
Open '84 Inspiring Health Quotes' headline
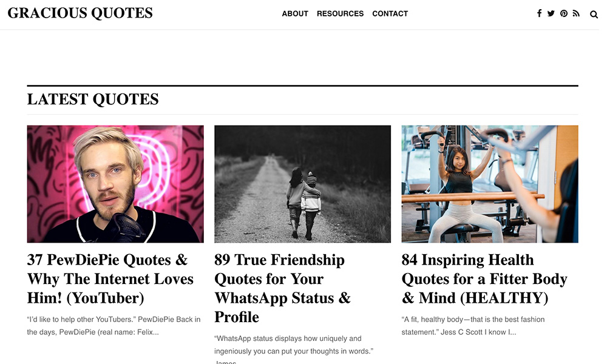(x=484, y=279)
